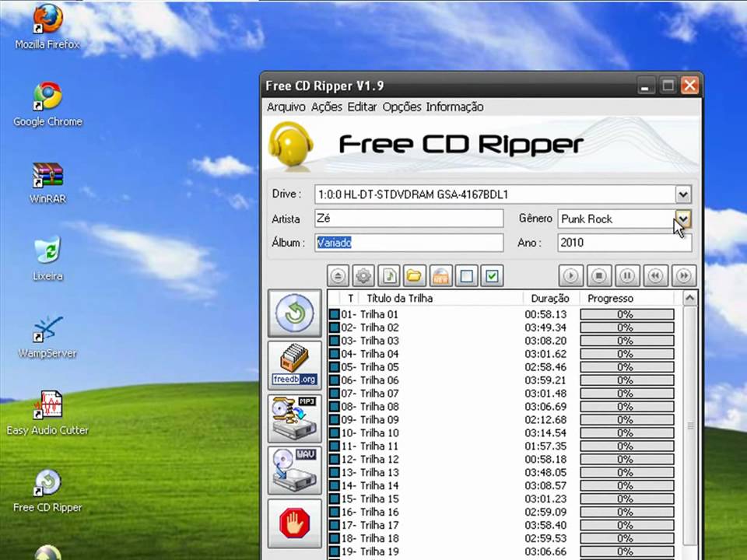Image resolution: width=747 pixels, height=560 pixels.
Task: Click the T column header
Action: coord(350,299)
